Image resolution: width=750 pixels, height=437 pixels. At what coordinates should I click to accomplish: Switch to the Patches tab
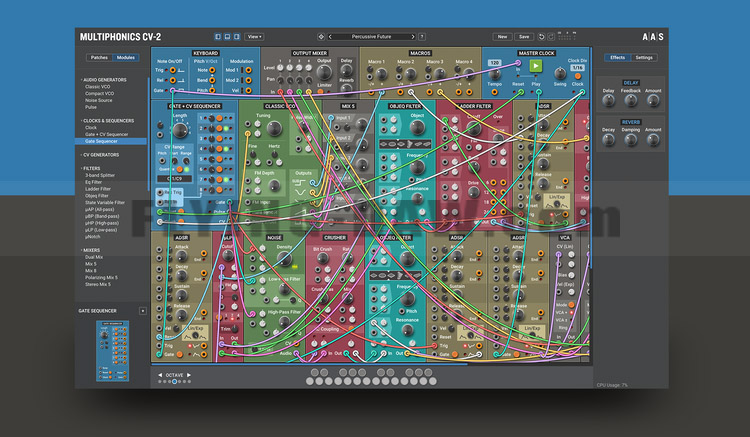click(99, 57)
